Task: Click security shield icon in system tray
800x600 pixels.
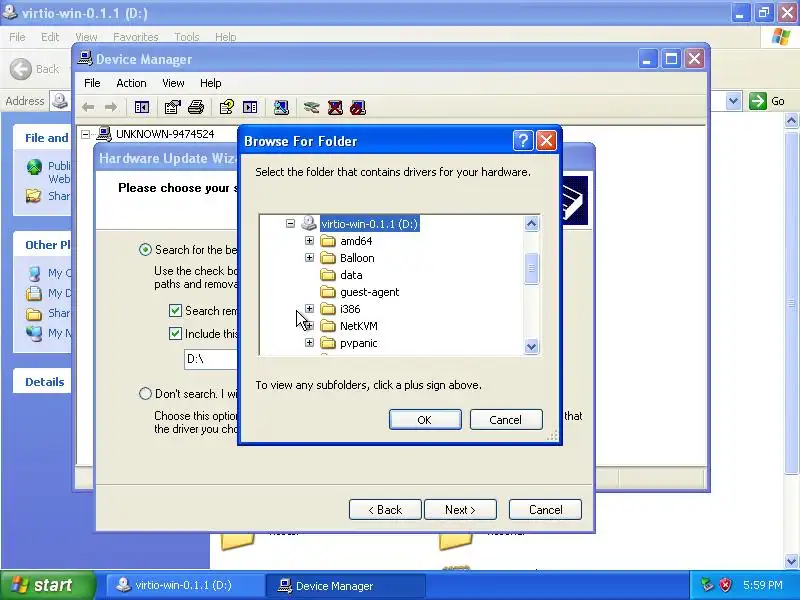Action: coord(726,585)
